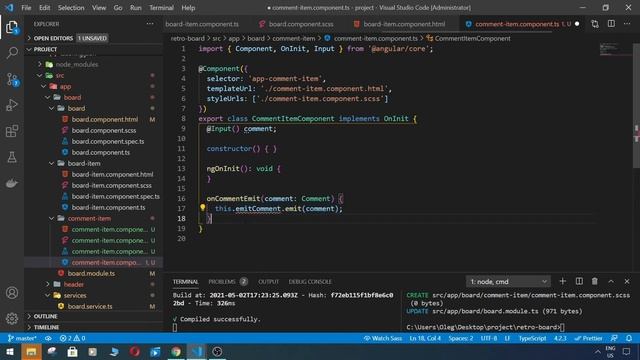
Task: Click the master branch indicator
Action: [22, 338]
